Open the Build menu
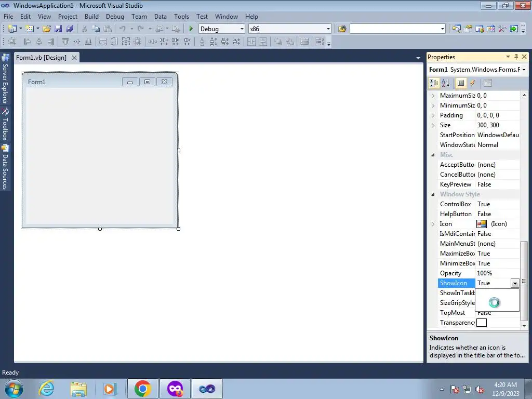The image size is (532, 399). [91, 16]
